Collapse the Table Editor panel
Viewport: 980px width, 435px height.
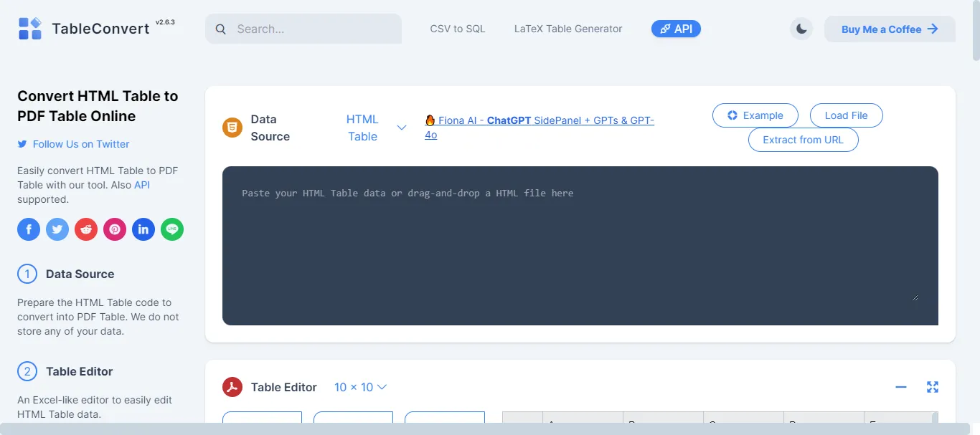pyautogui.click(x=901, y=387)
